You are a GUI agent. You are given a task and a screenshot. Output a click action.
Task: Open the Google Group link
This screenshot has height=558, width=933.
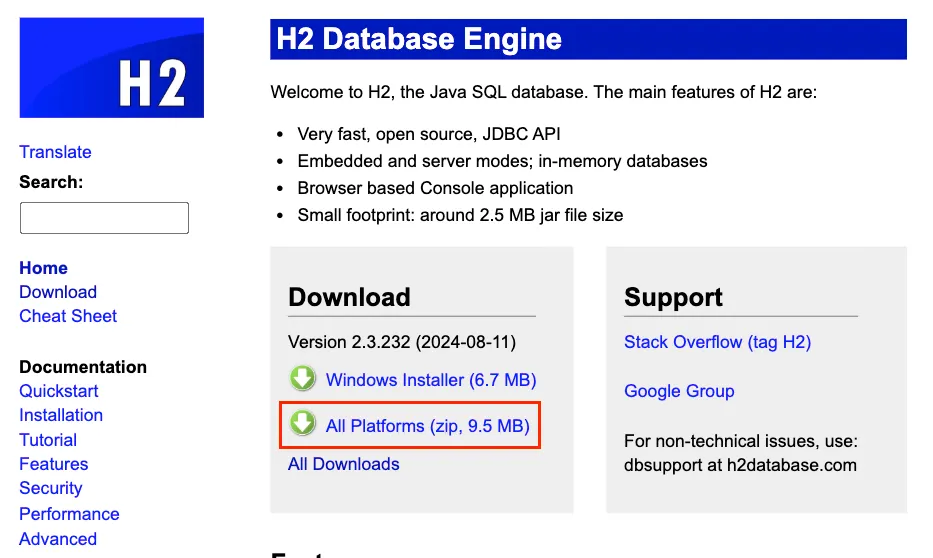coord(679,391)
